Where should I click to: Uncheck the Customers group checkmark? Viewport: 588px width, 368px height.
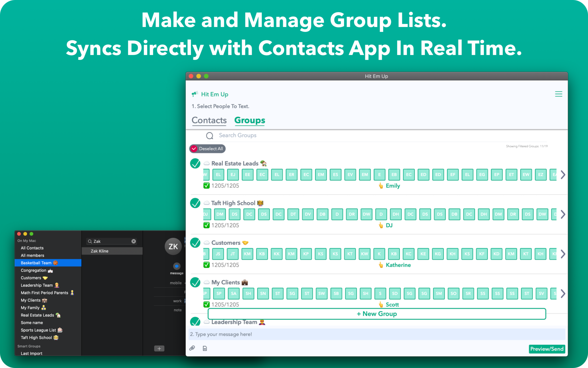(195, 243)
